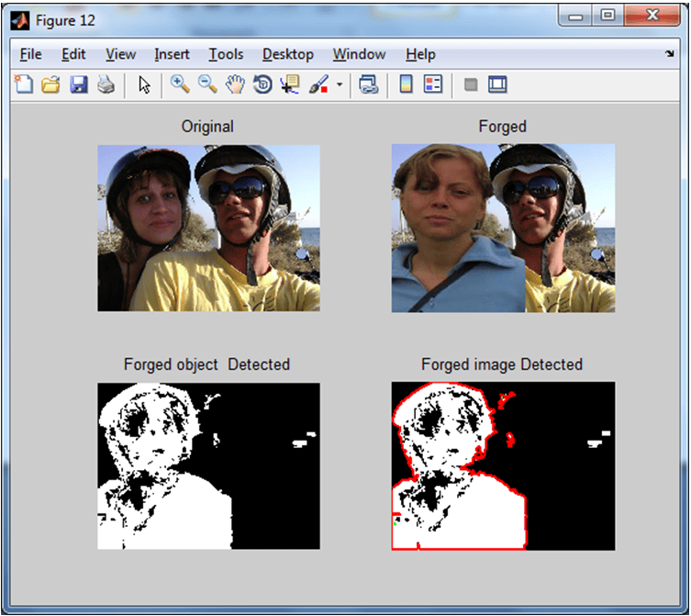Toggle the Insert Colorbar button

(406, 84)
